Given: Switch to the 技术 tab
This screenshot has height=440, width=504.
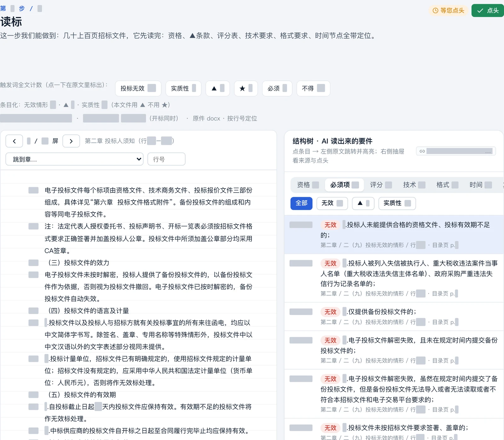Looking at the screenshot, I should click(x=414, y=185).
